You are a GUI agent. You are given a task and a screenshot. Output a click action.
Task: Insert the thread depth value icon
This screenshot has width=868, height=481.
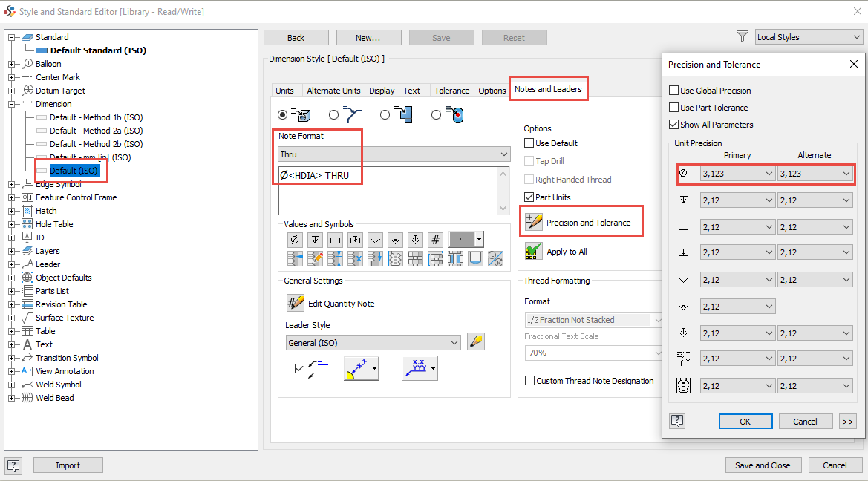(375, 258)
